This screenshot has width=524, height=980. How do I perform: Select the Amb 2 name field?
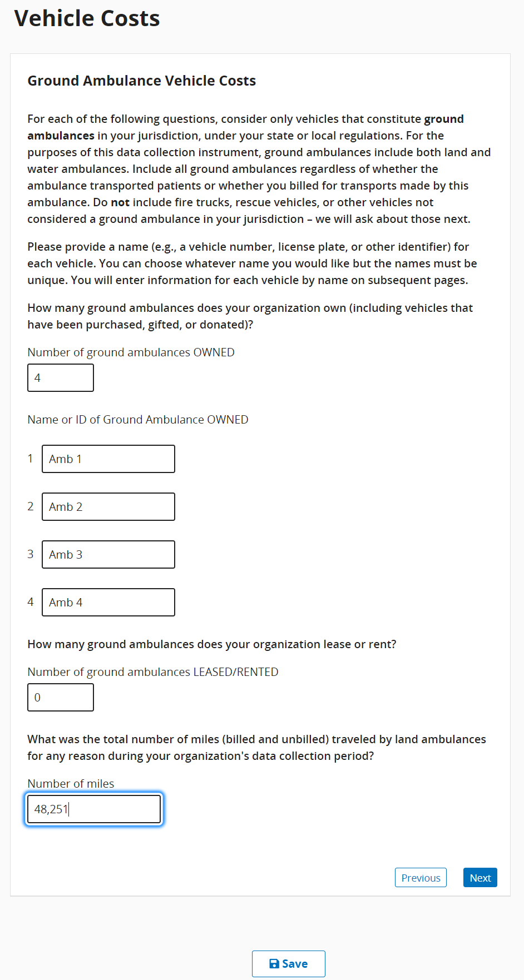point(108,507)
